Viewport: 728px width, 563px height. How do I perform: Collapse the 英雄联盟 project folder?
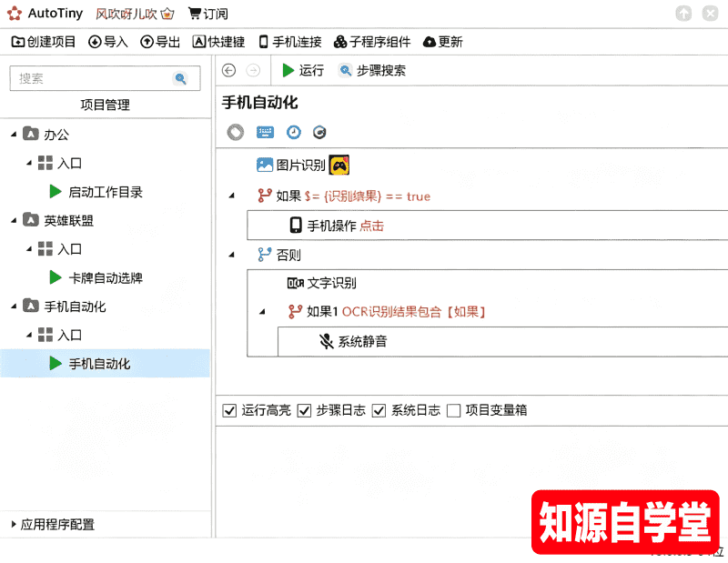coord(14,220)
